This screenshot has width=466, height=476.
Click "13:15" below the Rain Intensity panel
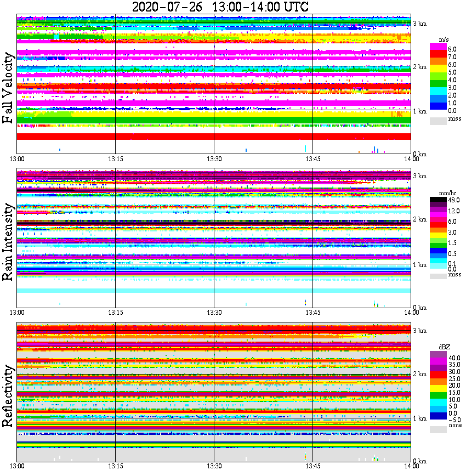point(116,313)
